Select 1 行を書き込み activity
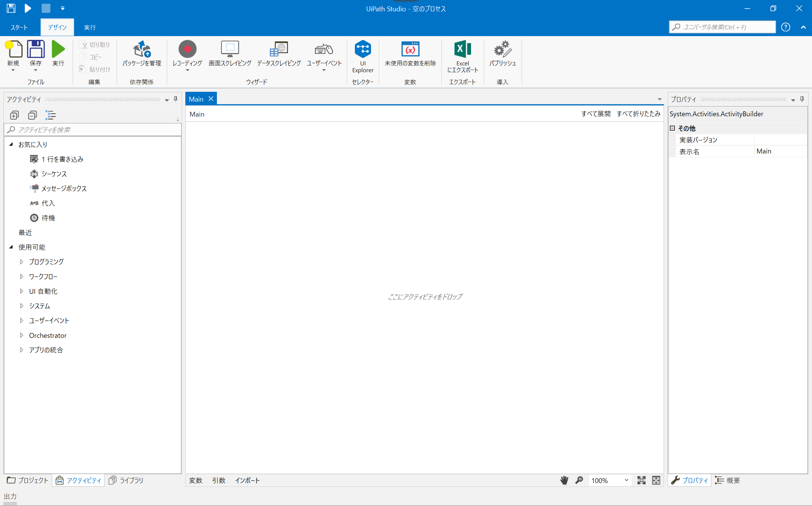Screen dimensions: 812x506 [x=56, y=159]
